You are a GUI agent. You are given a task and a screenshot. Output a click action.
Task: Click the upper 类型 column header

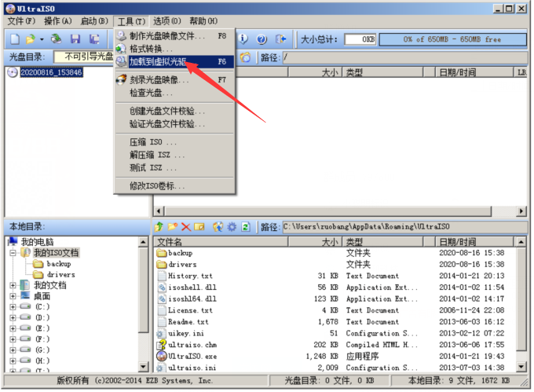click(x=382, y=72)
